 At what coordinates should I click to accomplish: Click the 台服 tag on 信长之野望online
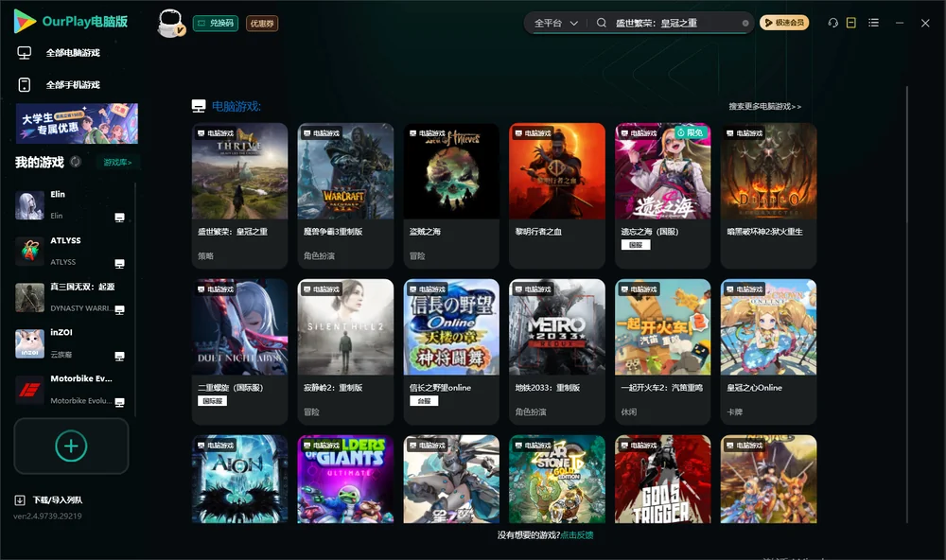pos(424,401)
